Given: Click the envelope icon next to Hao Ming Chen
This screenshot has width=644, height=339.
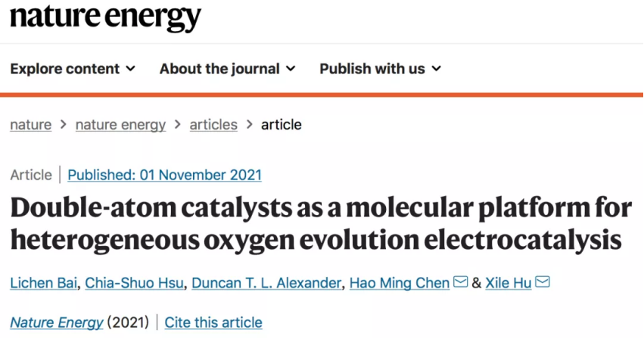Looking at the screenshot, I should tap(460, 282).
